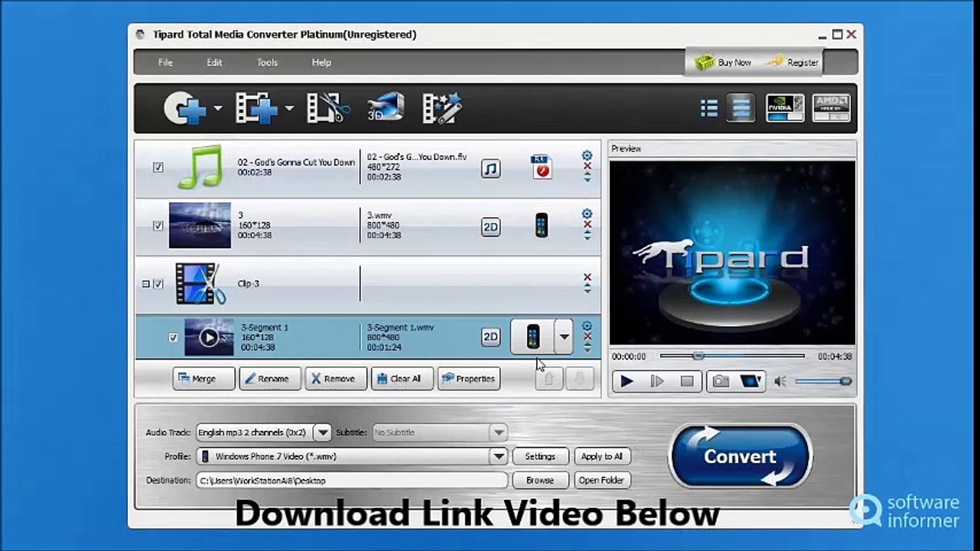Click Register
The height and width of the screenshot is (551, 980).
(792, 63)
